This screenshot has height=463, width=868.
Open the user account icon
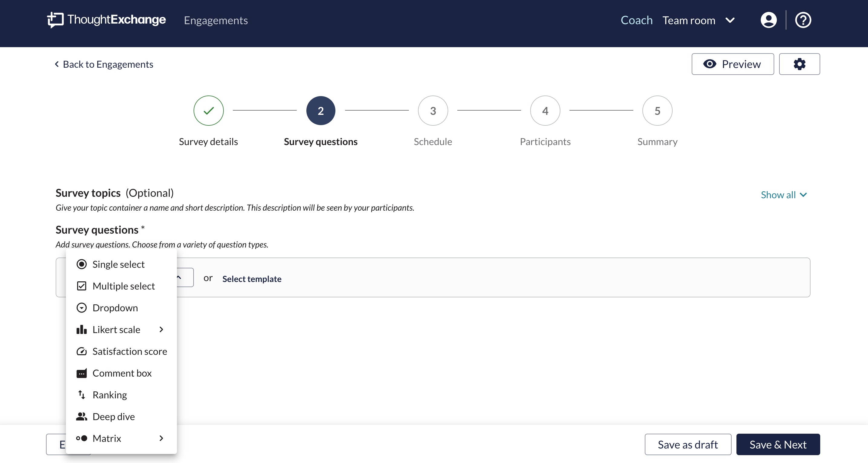768,20
